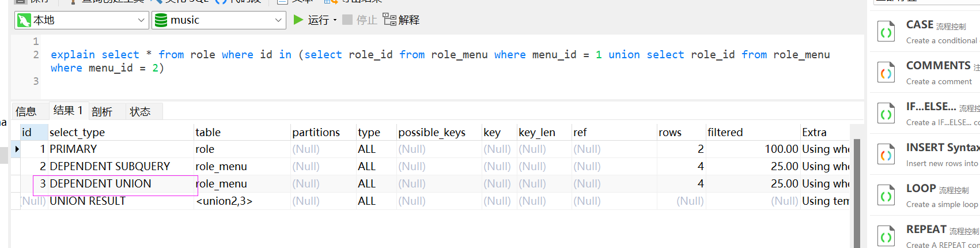This screenshot has height=248, width=980.
Task: Click the select_type column header
Action: 77,132
